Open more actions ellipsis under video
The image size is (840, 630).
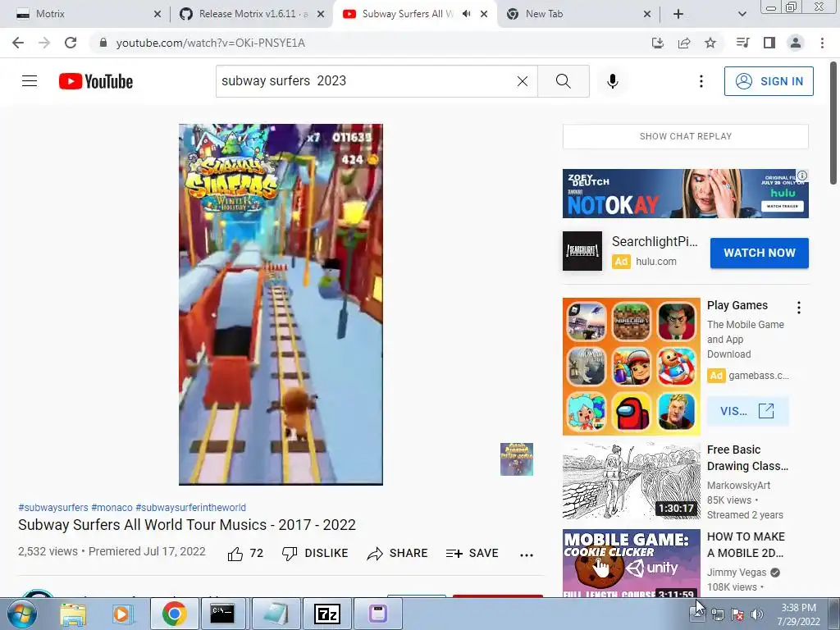(x=527, y=555)
